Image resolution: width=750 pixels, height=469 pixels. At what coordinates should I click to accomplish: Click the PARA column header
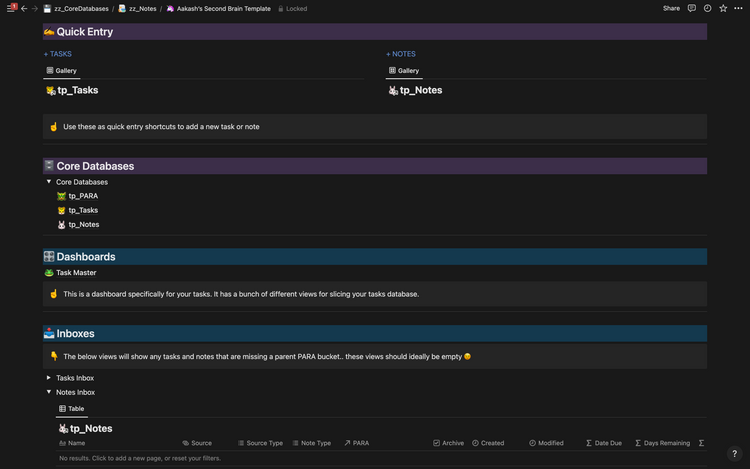pos(357,443)
